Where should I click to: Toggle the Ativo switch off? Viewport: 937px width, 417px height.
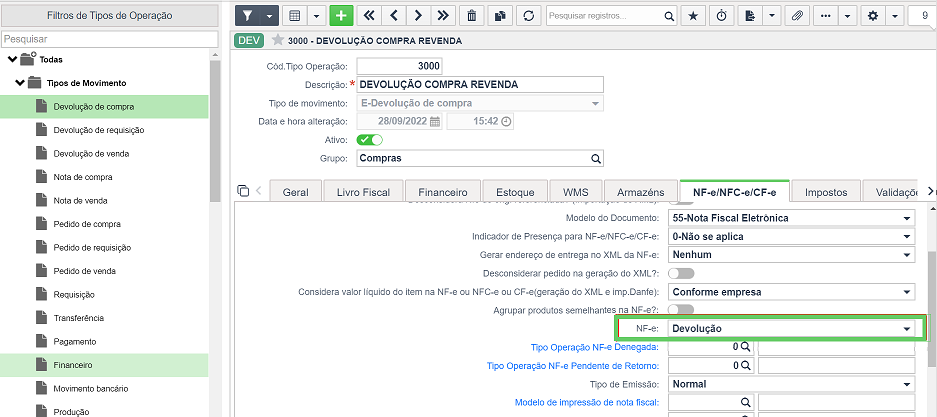pyautogui.click(x=369, y=140)
